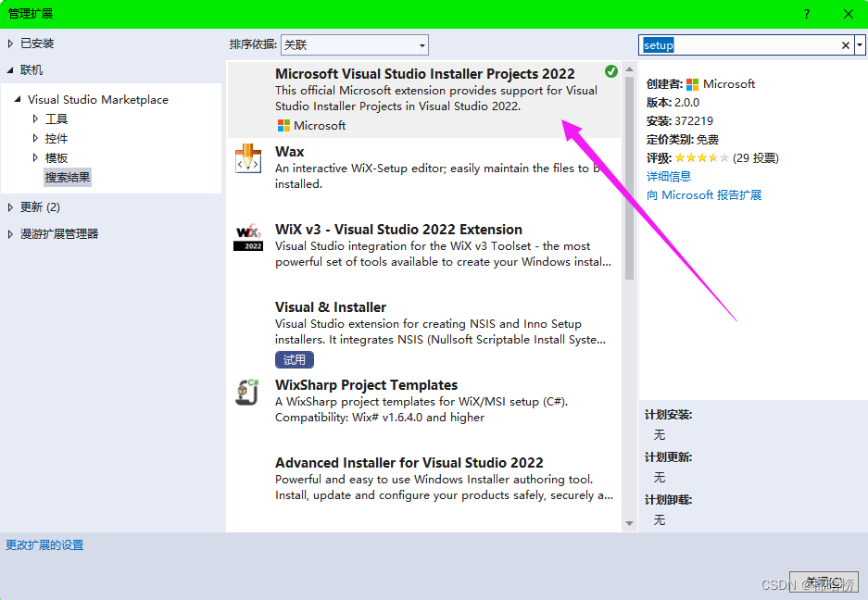Click the 计划安装 label
The height and width of the screenshot is (600, 868).
click(668, 415)
